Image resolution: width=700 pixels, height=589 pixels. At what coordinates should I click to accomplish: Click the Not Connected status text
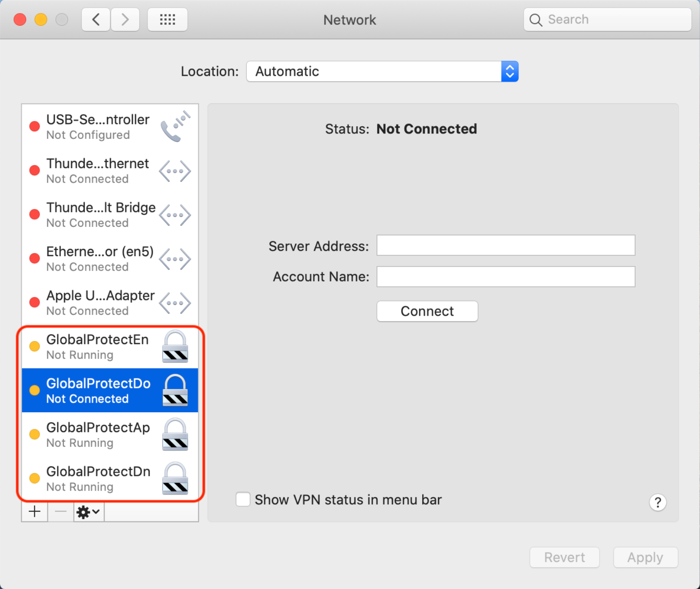427,129
